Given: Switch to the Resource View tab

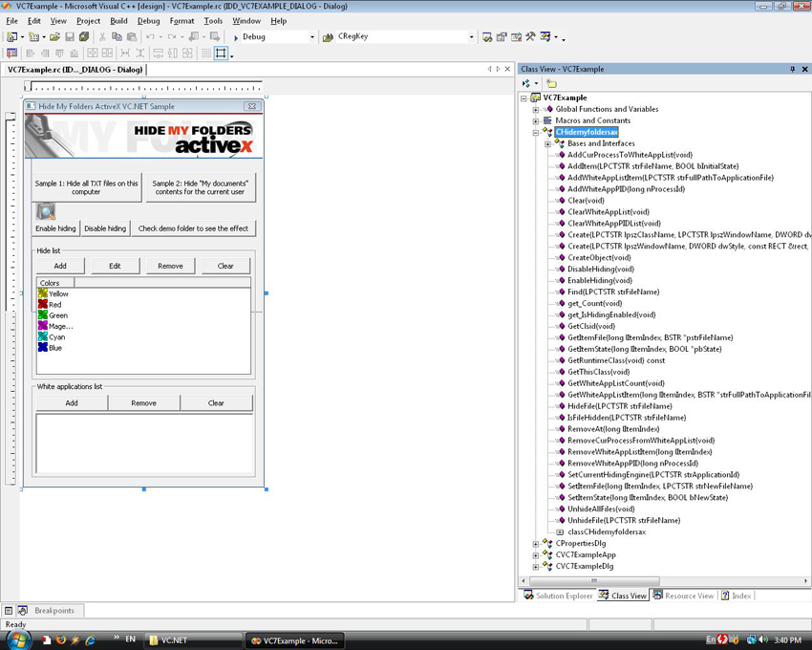Looking at the screenshot, I should [x=683, y=596].
